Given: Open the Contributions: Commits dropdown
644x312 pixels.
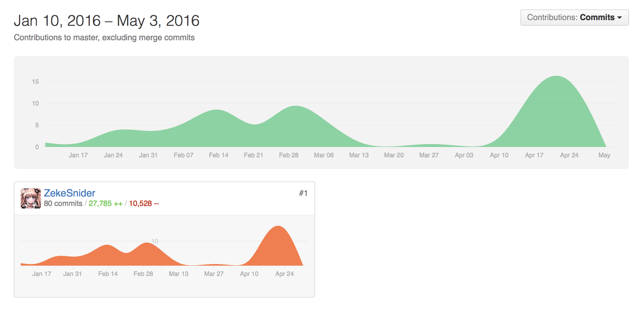Looking at the screenshot, I should coord(574,18).
